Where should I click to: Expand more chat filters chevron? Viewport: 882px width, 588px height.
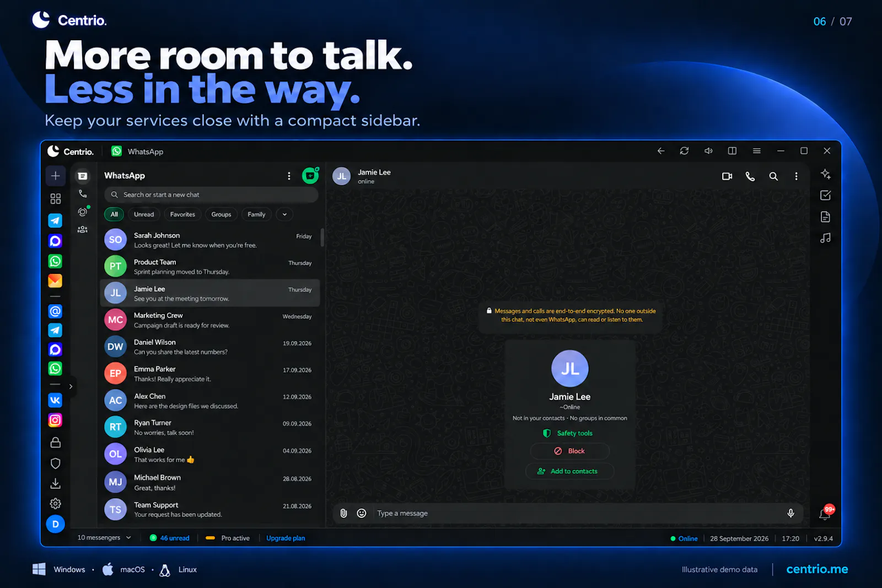tap(284, 214)
